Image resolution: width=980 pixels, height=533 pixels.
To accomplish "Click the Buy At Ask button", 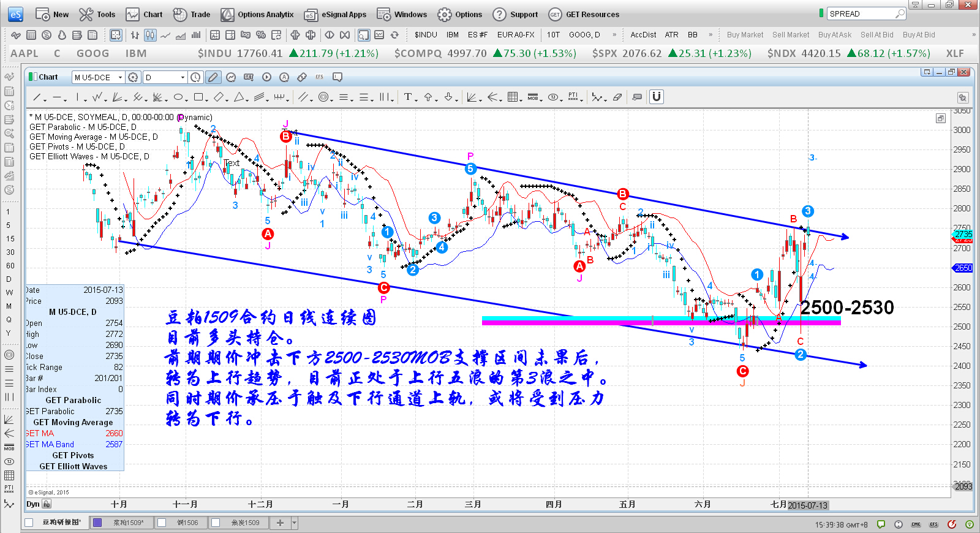I will pyautogui.click(x=835, y=35).
